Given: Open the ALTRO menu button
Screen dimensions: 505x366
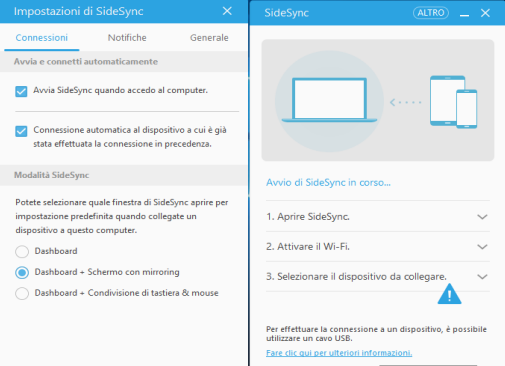Looking at the screenshot, I should point(431,13).
